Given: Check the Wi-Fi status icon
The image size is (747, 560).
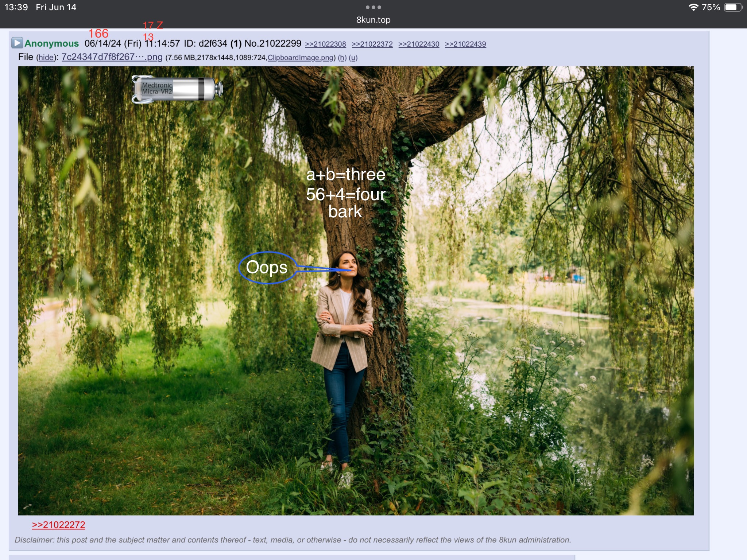Looking at the screenshot, I should pos(693,7).
